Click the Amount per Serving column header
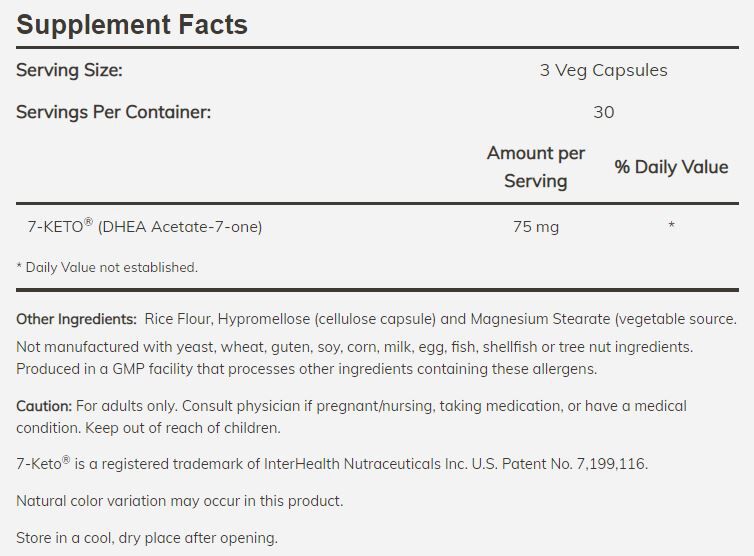754x556 pixels. click(535, 167)
